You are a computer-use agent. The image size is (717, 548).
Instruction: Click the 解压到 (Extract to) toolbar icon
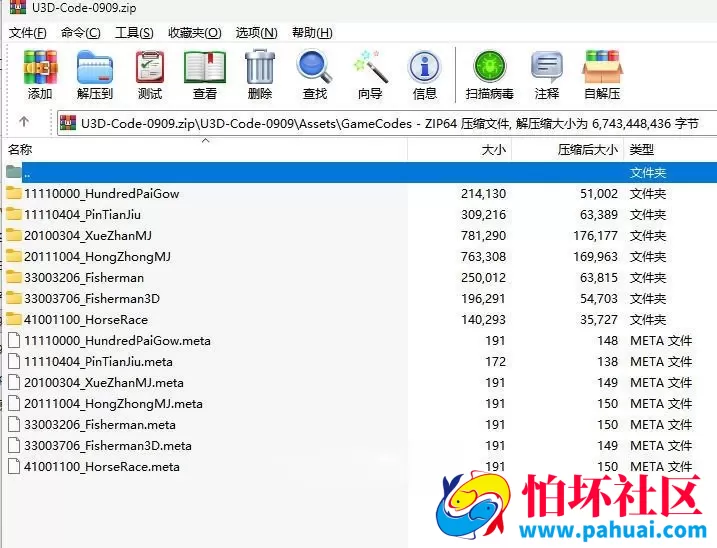95,67
